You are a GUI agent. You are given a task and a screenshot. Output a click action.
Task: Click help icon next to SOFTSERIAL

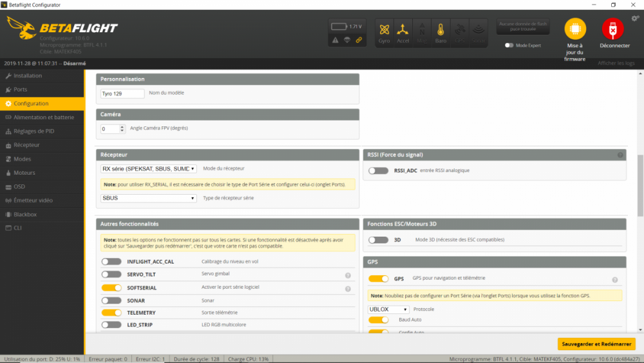click(x=348, y=289)
